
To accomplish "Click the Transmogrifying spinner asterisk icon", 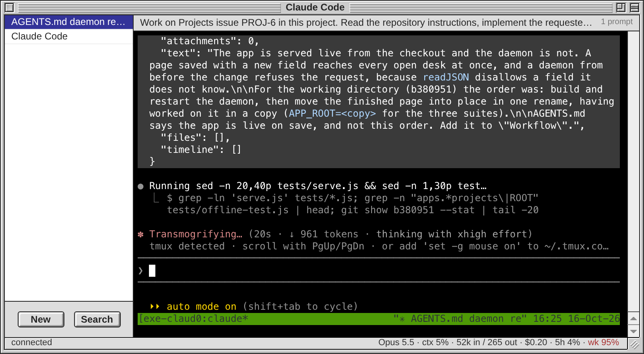I will click(x=140, y=234).
